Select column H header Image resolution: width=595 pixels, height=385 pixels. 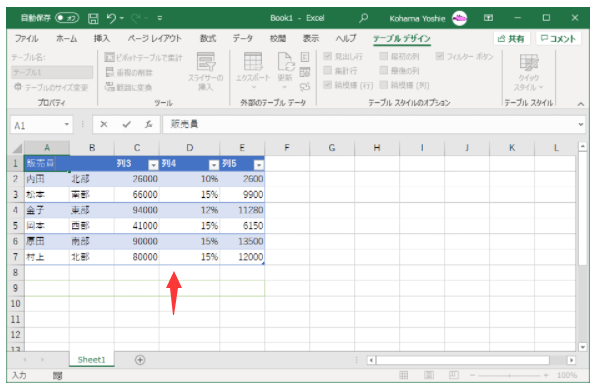[x=377, y=148]
